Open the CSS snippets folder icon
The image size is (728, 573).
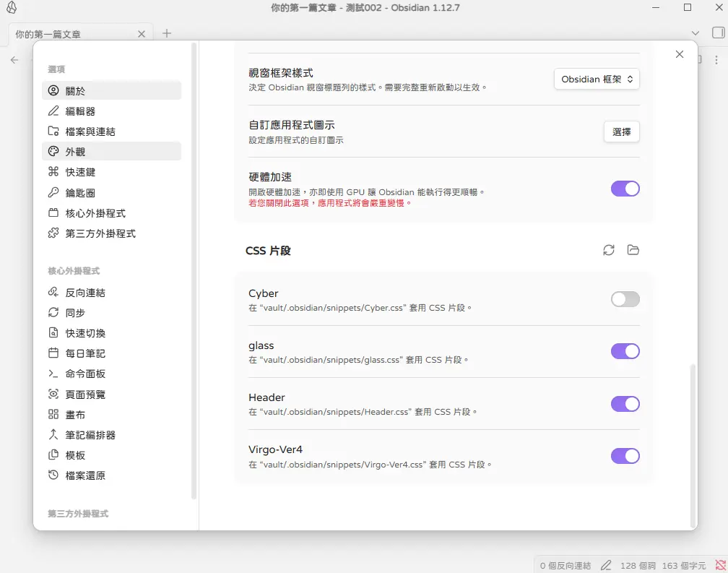click(633, 250)
